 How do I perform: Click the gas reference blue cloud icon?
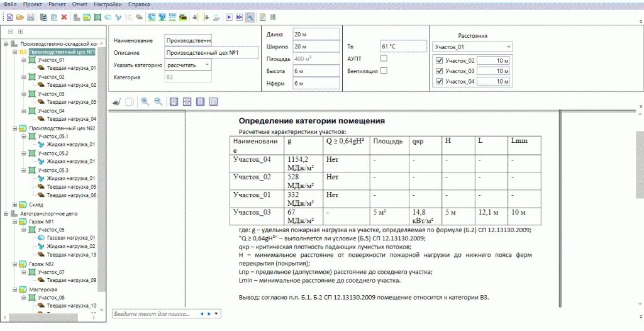152,17
